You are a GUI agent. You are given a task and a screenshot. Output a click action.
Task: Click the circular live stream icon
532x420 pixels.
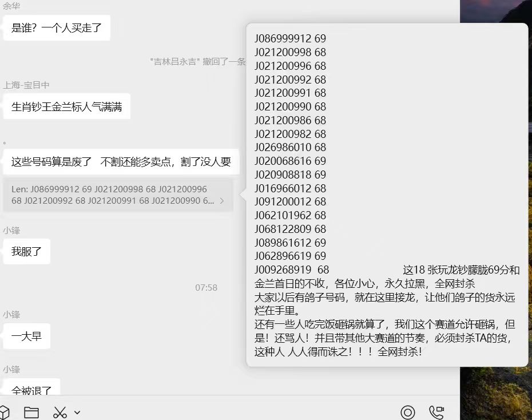(x=407, y=412)
